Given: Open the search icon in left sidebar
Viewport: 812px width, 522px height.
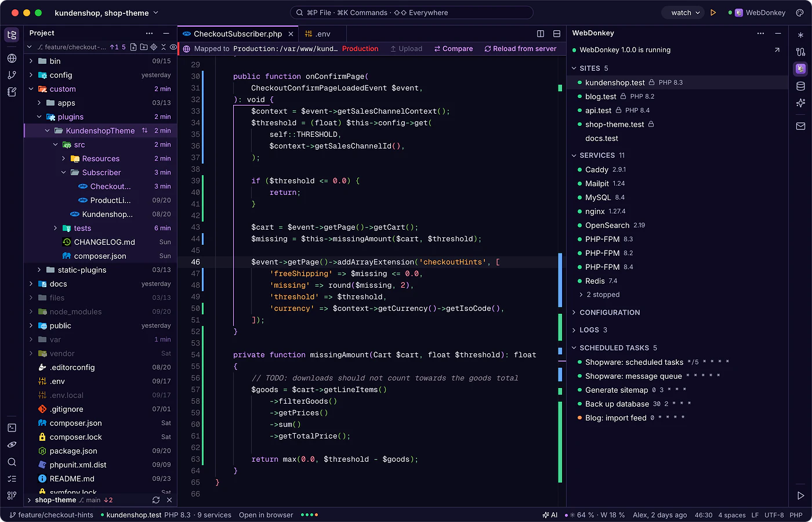Looking at the screenshot, I should (12, 462).
